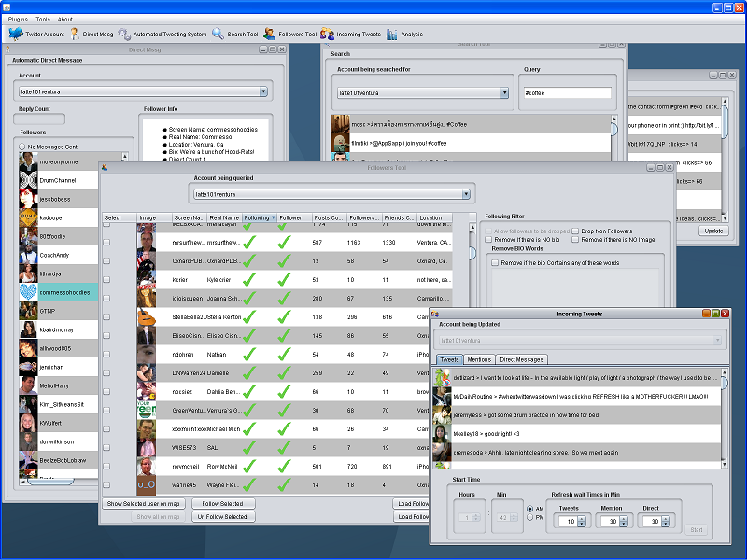
Task: Open the Twitter Account tool
Action: (36, 34)
